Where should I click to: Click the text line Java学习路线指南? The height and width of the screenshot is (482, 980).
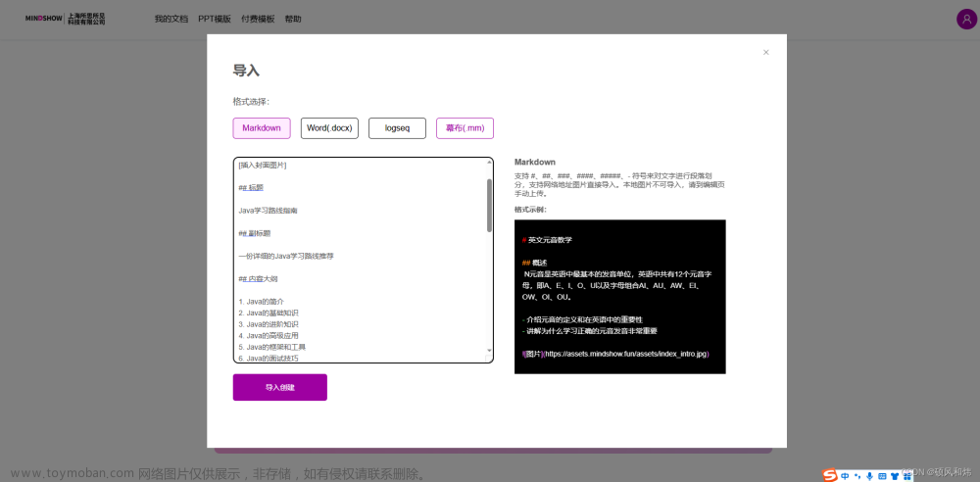pos(268,211)
